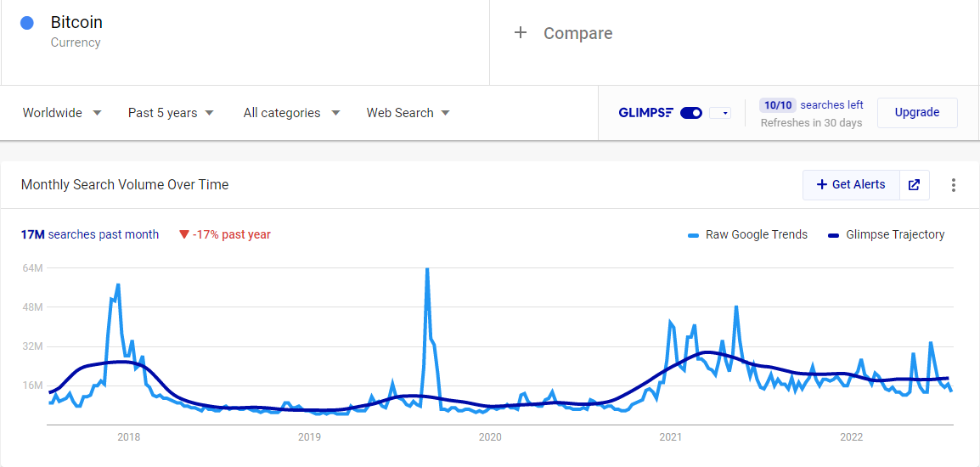The width and height of the screenshot is (980, 467).
Task: Click the plus icon next to Compare
Action: point(521,33)
